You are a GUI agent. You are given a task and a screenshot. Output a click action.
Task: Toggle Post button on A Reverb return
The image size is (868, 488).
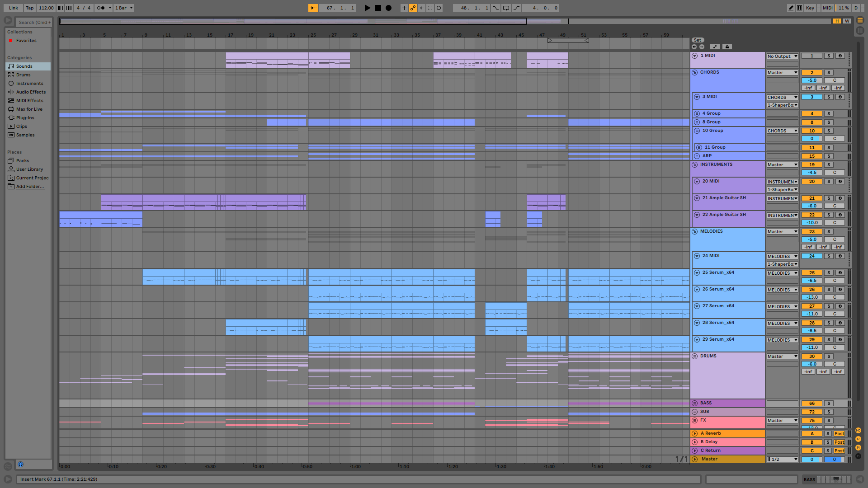(839, 433)
